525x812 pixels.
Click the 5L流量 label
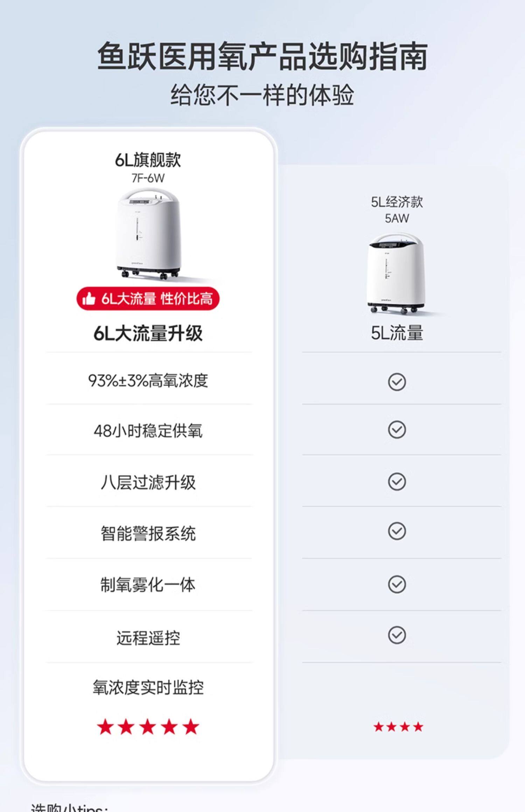point(397,333)
